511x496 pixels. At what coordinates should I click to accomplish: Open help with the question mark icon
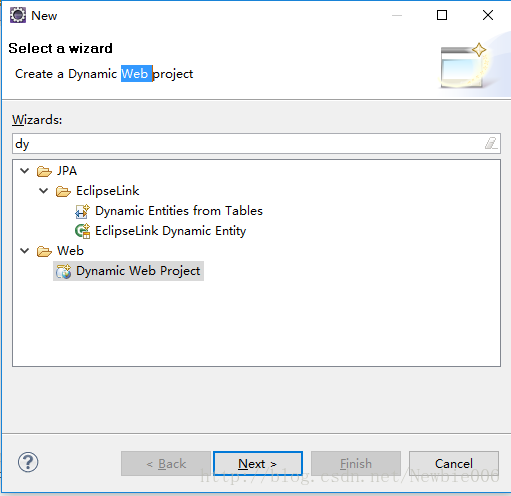coord(28,462)
